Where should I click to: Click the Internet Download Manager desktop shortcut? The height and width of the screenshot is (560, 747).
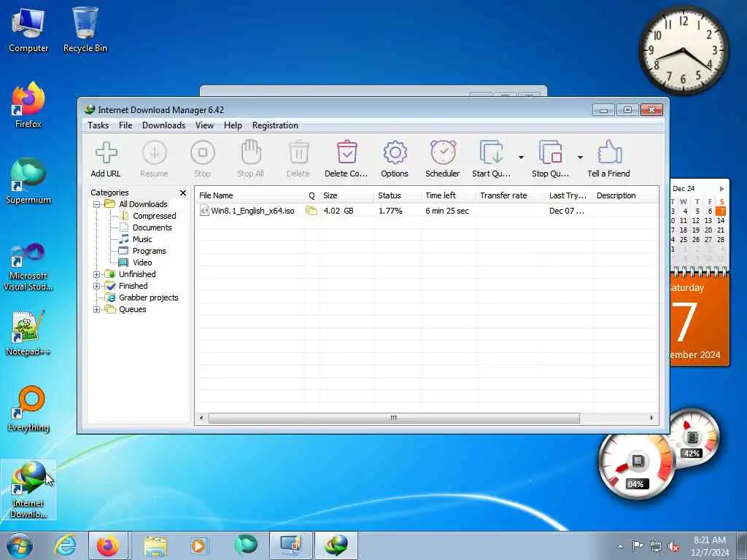28,489
